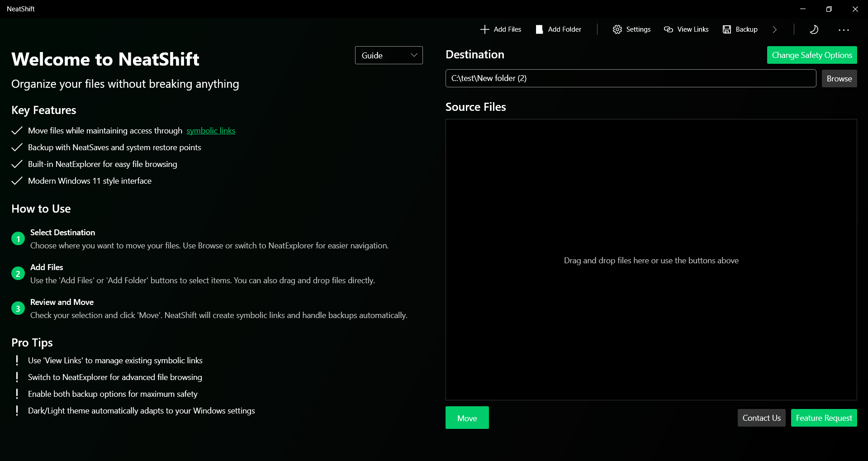
Task: Click the Source Files drop area
Action: pos(651,260)
